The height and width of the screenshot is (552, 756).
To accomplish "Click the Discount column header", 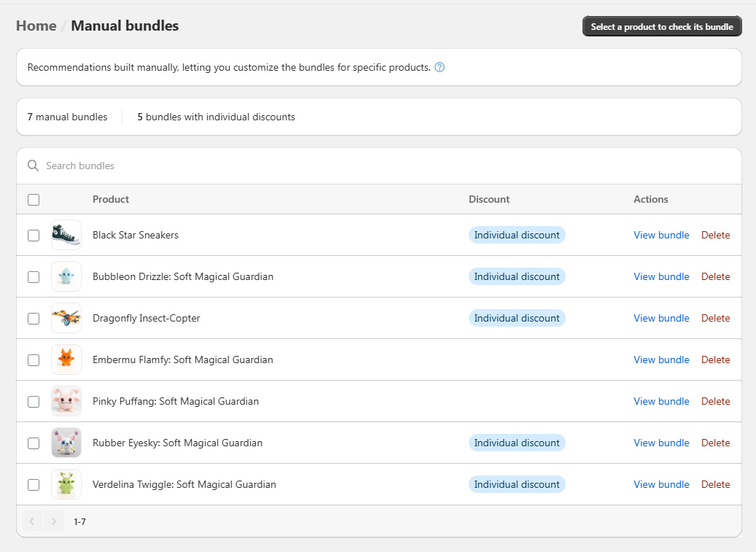I will pyautogui.click(x=489, y=199).
